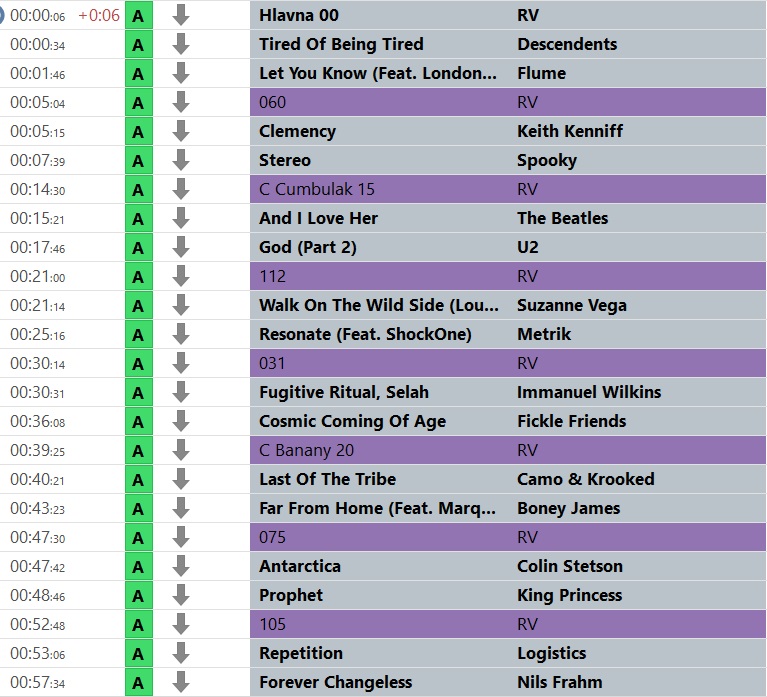The image size is (767, 697).
Task: Select the And I Love Her title
Action: (318, 218)
